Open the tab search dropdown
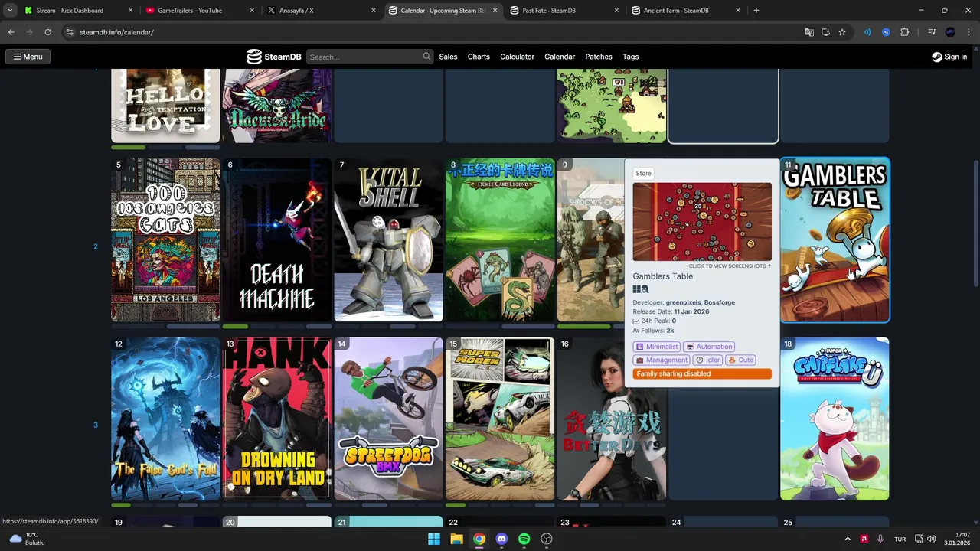The width and height of the screenshot is (980, 551). coord(10,11)
